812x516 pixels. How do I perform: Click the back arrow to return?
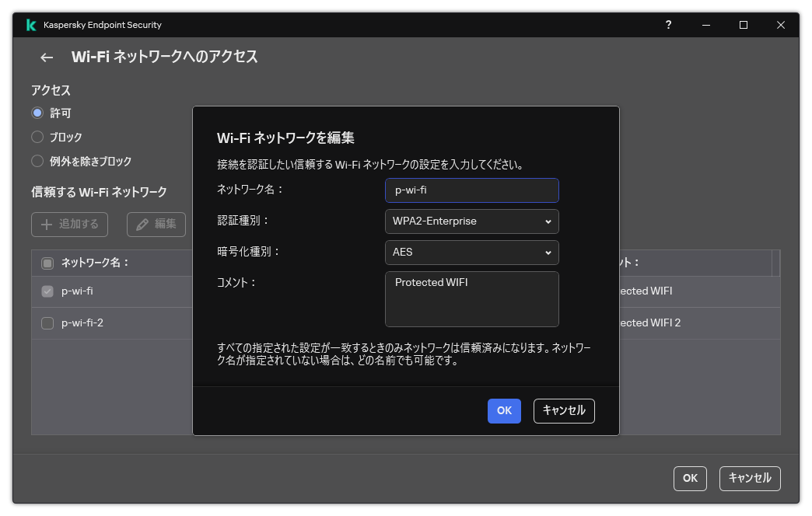(46, 58)
